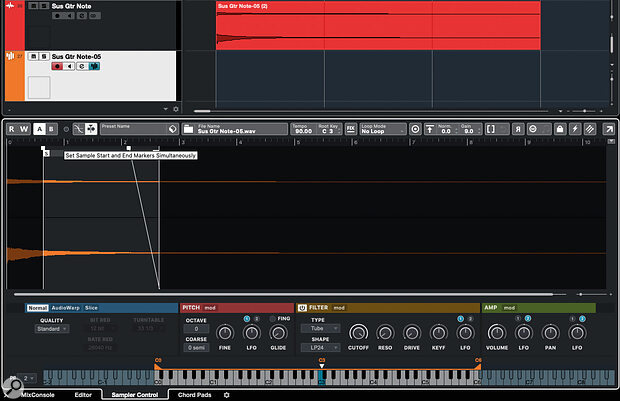The image size is (620, 401).
Task: Select sampler comparison slot B
Action: (x=51, y=129)
